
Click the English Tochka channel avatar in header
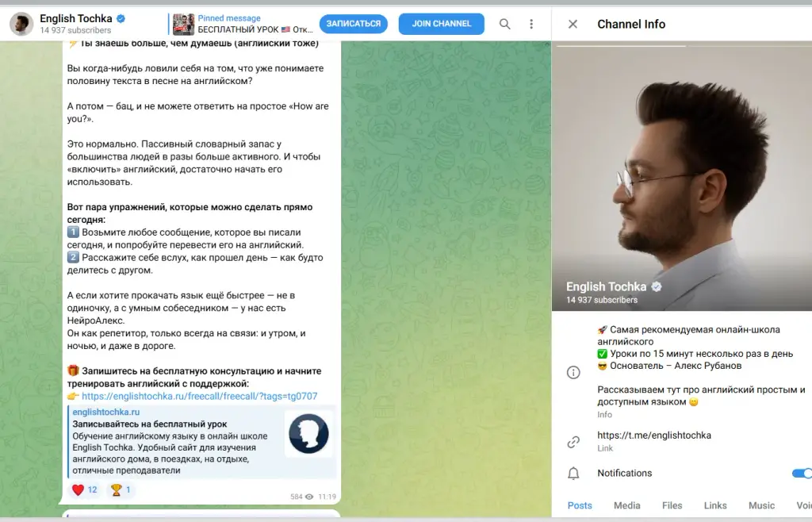(x=21, y=24)
